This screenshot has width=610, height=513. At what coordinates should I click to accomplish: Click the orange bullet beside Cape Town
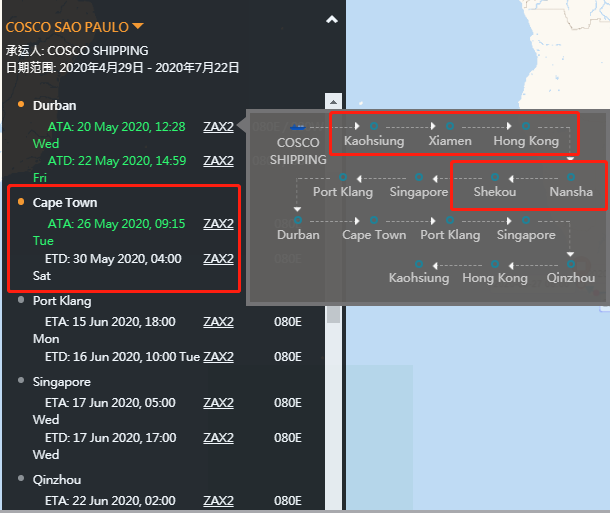(x=21, y=201)
